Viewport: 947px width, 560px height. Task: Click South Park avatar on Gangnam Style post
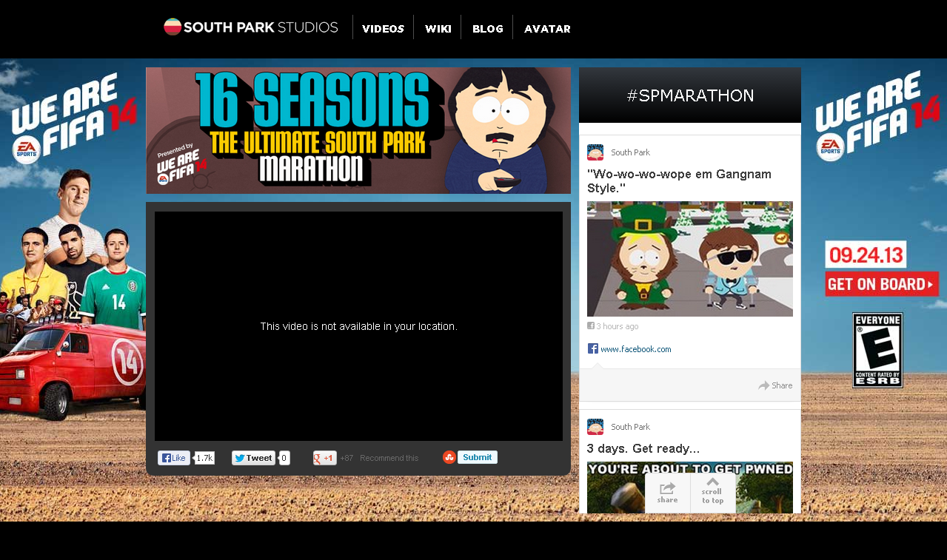tap(595, 152)
